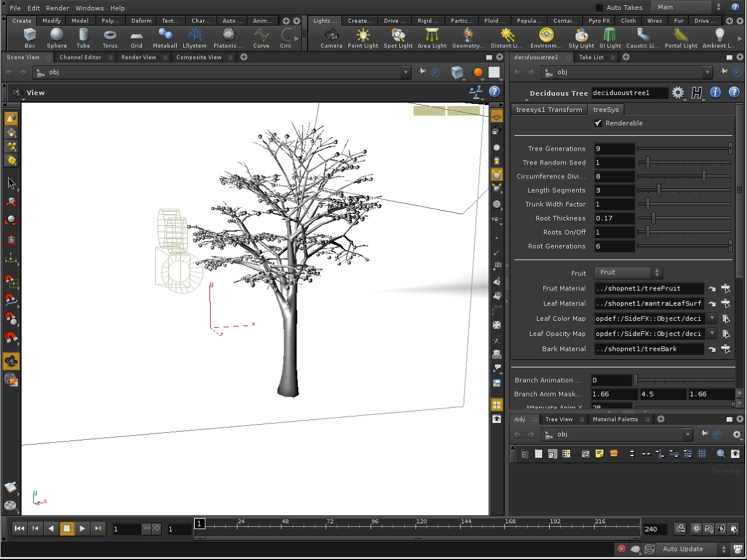The image size is (747, 560).
Task: Open the Windows menu
Action: (x=89, y=8)
